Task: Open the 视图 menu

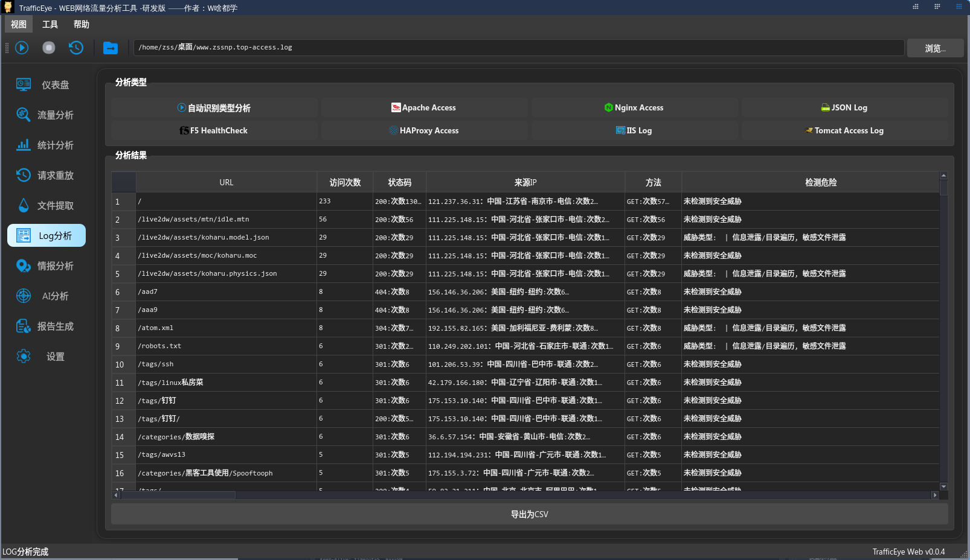Action: (x=19, y=24)
